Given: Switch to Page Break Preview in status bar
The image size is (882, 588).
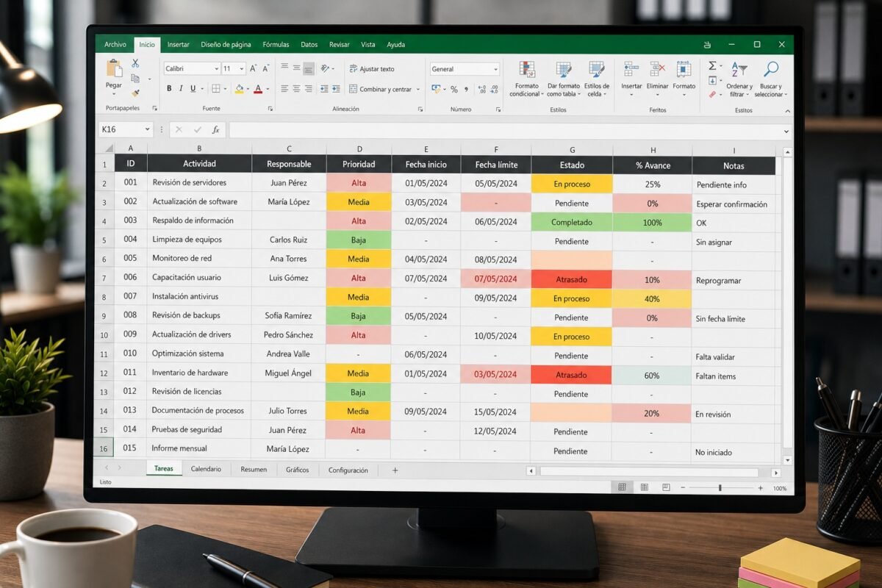Looking at the screenshot, I should click(666, 487).
